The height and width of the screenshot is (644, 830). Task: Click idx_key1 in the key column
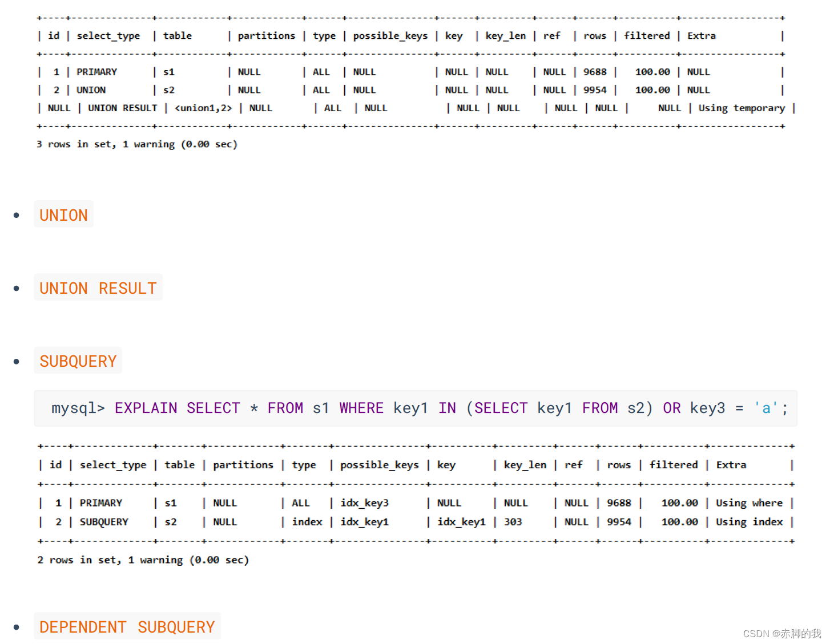(x=461, y=522)
